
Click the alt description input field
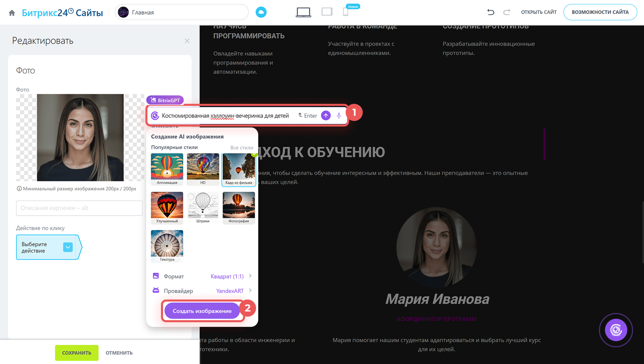pyautogui.click(x=79, y=208)
